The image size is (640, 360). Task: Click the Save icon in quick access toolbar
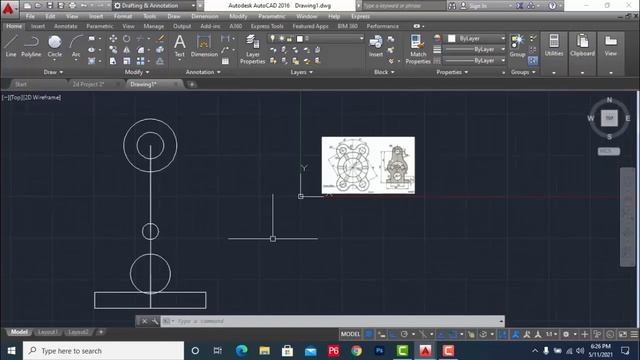[50, 6]
